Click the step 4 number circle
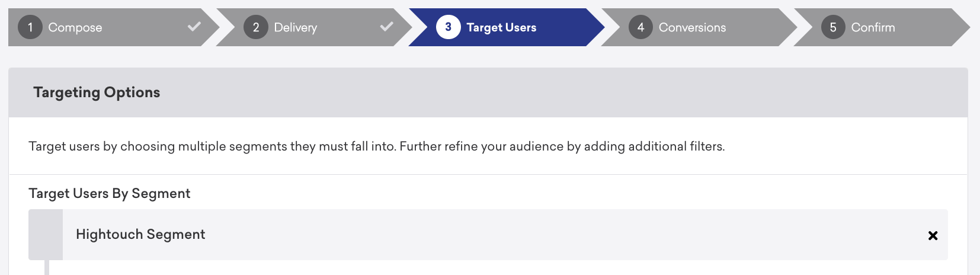Image resolution: width=980 pixels, height=275 pixels. tap(640, 27)
